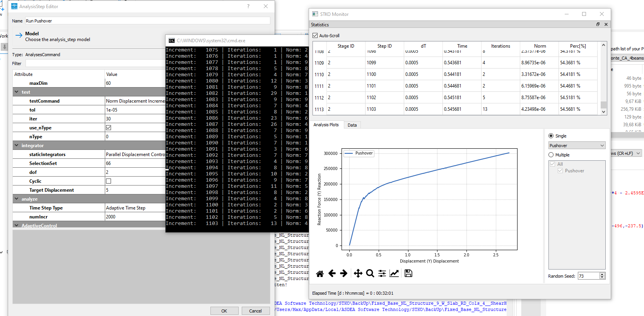Open the testCommand value field

point(135,101)
